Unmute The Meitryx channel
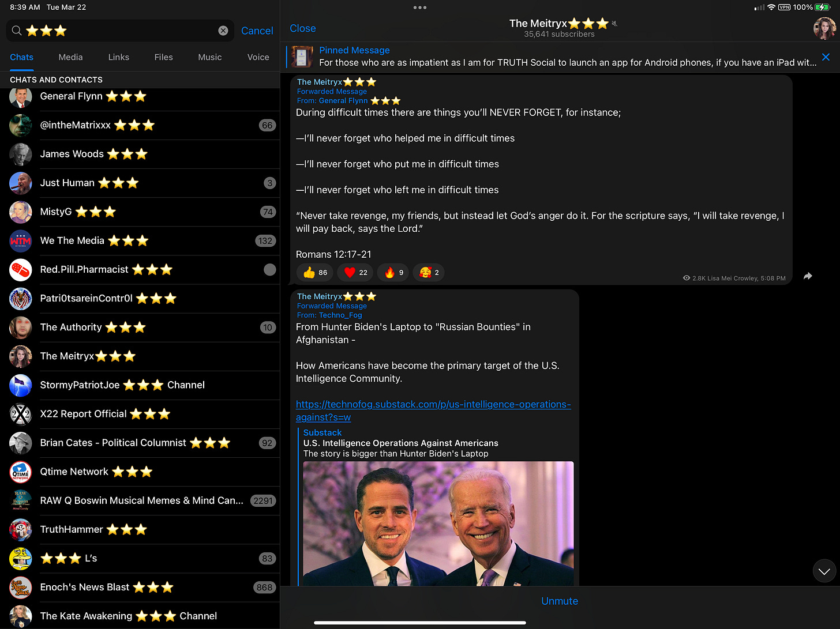 [x=559, y=601]
